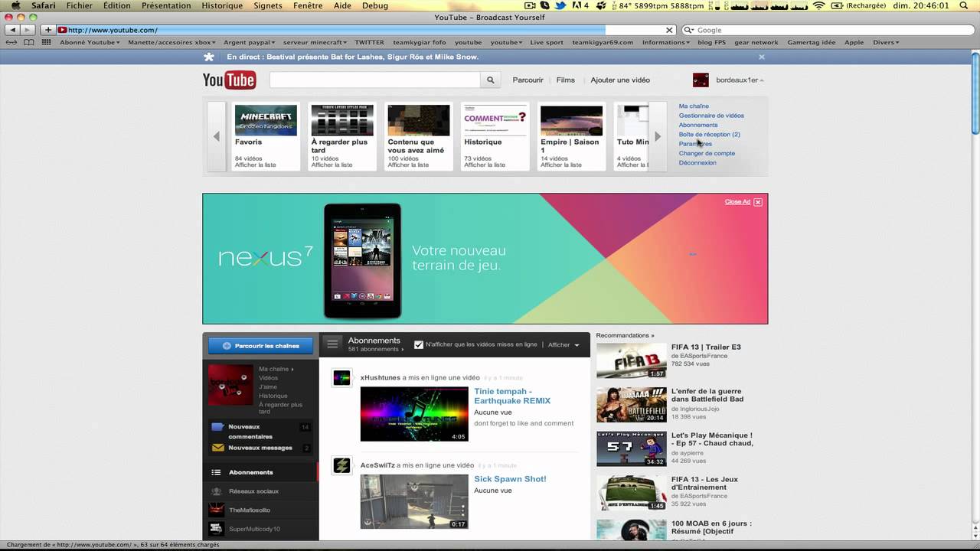
Task: Open FIFA 13 Trailer E3 thumbnail
Action: (x=632, y=360)
